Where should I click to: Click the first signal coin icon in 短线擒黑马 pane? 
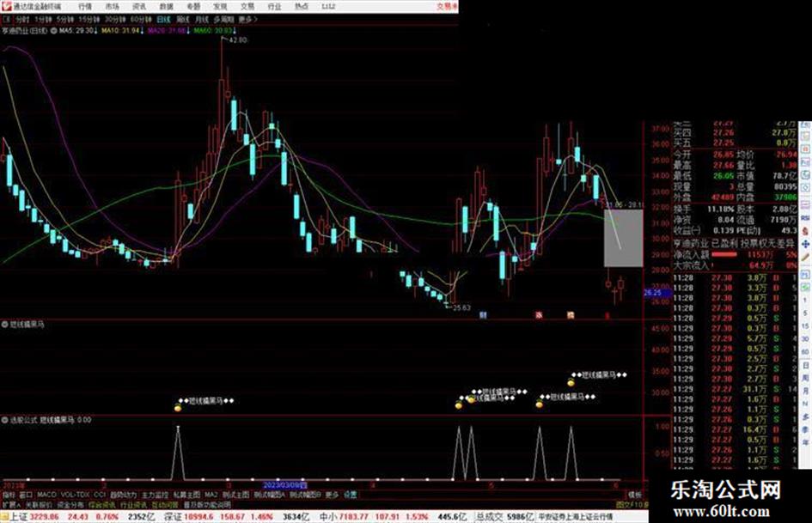coord(178,408)
